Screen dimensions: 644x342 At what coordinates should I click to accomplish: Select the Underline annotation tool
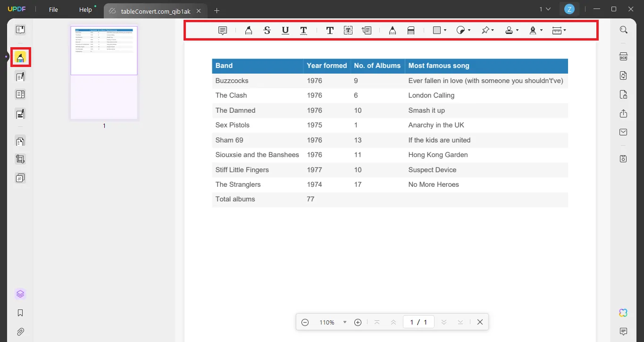click(x=285, y=30)
